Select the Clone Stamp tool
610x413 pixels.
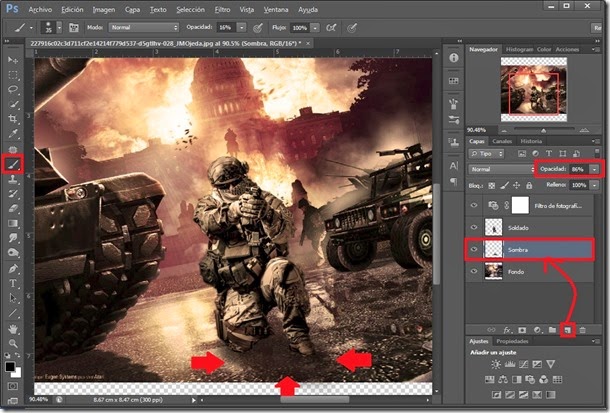pyautogui.click(x=13, y=179)
